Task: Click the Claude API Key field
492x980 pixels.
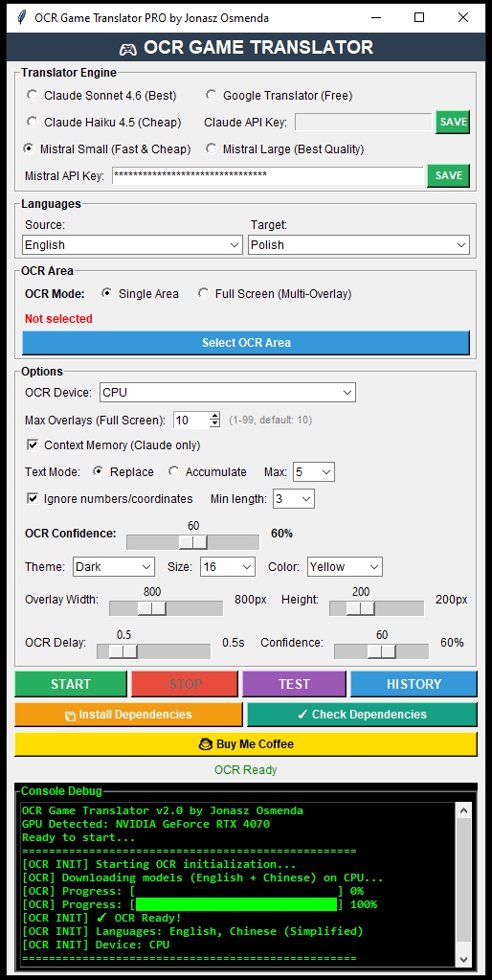Action: coord(364,122)
